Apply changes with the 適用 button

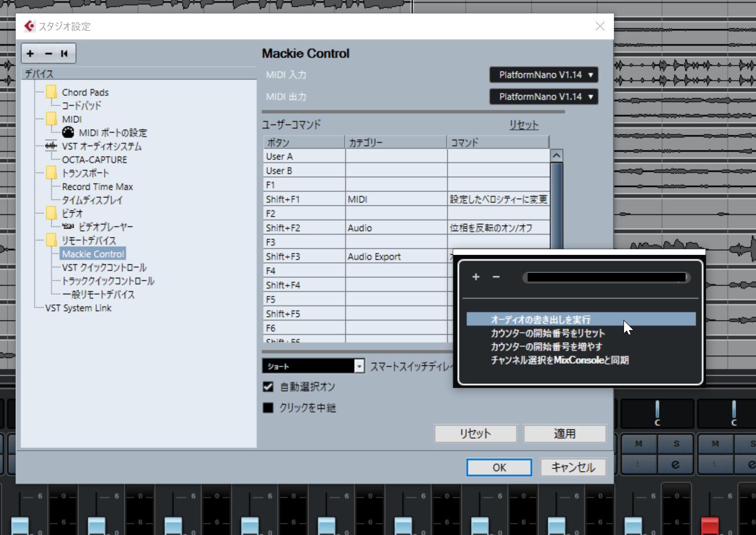(564, 433)
